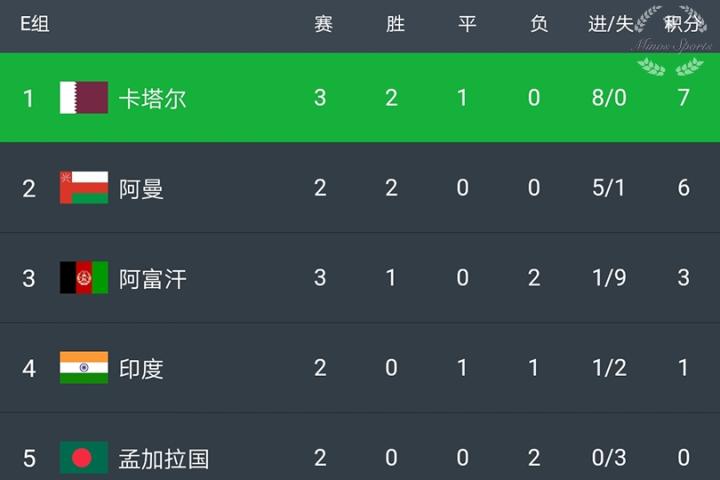Screen dimensions: 720x480
Task: Click the India flag icon
Action: tap(84, 368)
